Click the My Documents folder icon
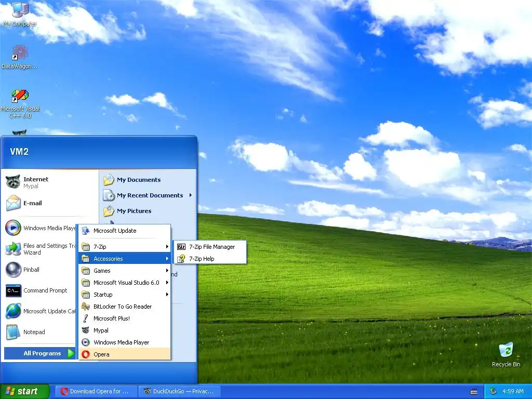The height and width of the screenshot is (399, 532). [x=109, y=179]
